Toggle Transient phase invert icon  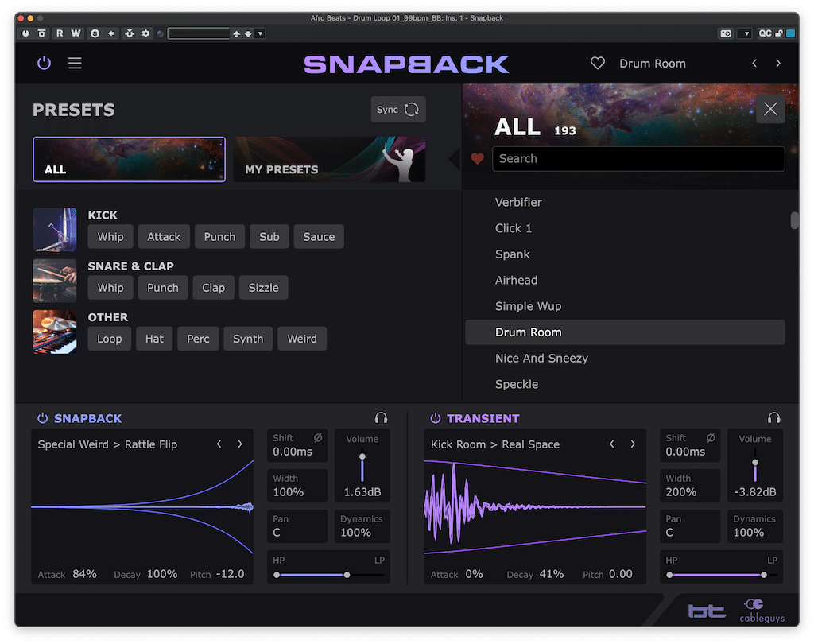coord(711,438)
